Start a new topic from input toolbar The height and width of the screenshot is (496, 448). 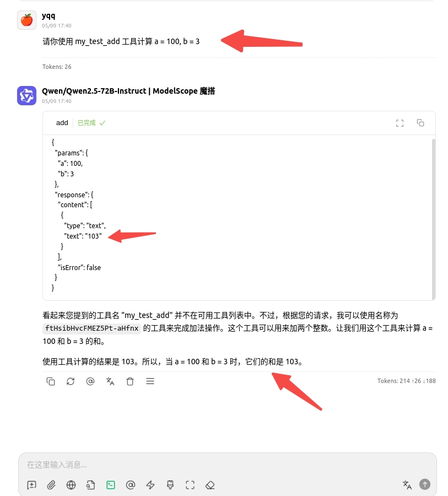click(31, 485)
